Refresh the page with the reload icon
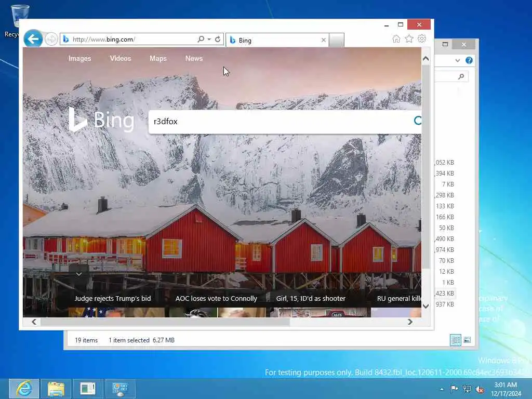The image size is (532, 399). coord(218,39)
